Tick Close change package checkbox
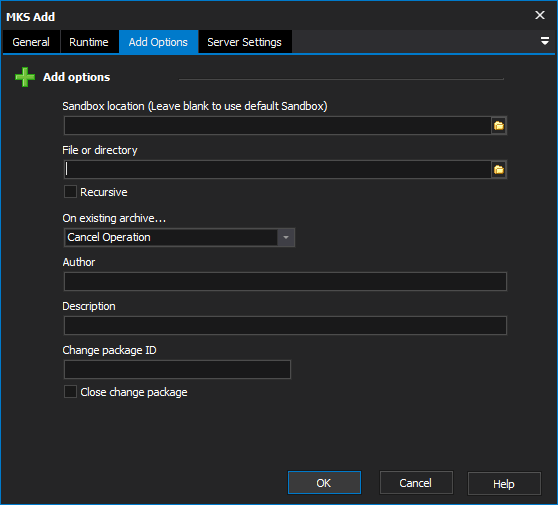 tap(70, 392)
